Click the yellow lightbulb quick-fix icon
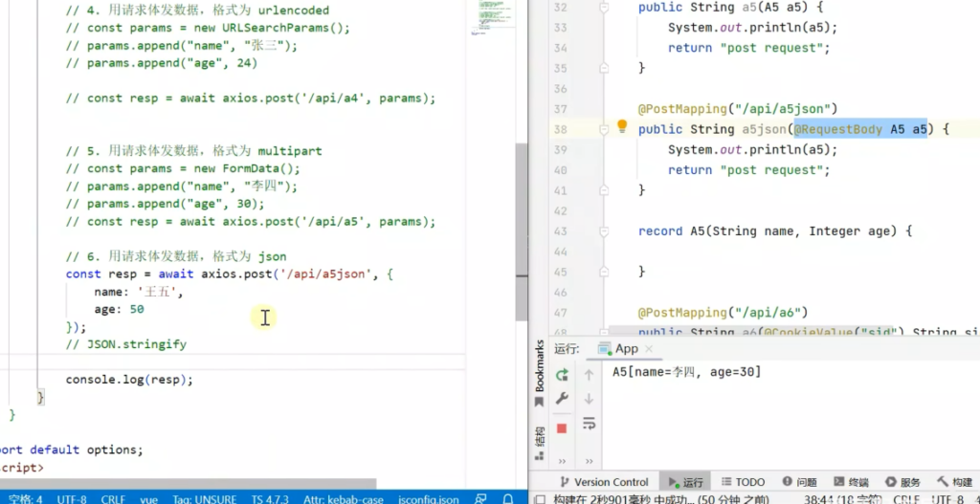 (621, 127)
